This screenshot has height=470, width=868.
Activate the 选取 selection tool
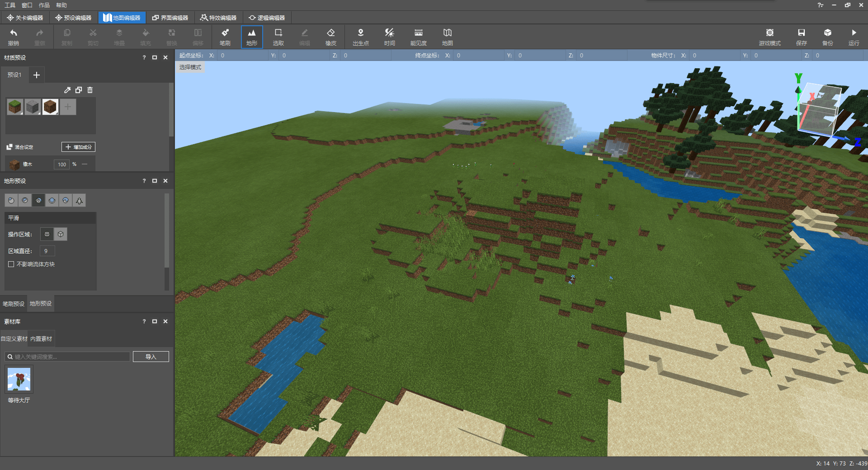coord(278,37)
